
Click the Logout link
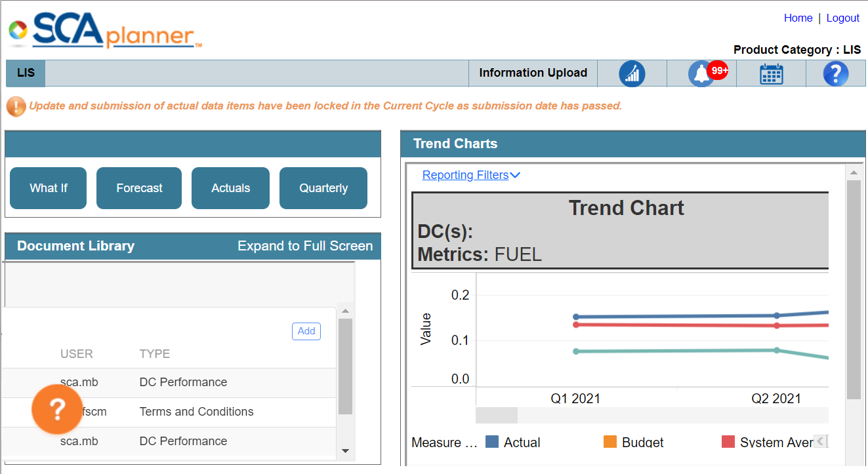point(842,18)
